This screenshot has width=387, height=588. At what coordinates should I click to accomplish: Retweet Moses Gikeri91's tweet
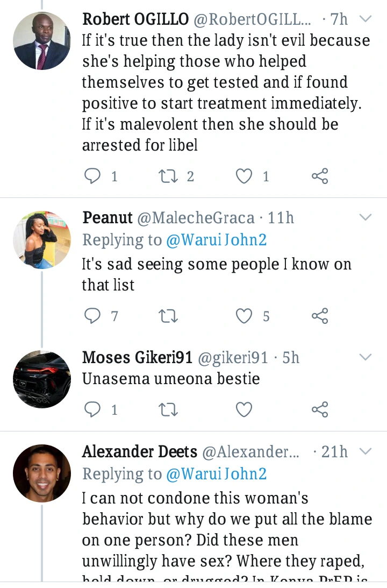168,409
